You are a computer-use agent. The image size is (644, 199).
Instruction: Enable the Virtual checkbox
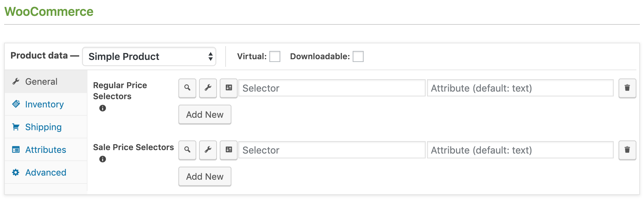tap(275, 56)
